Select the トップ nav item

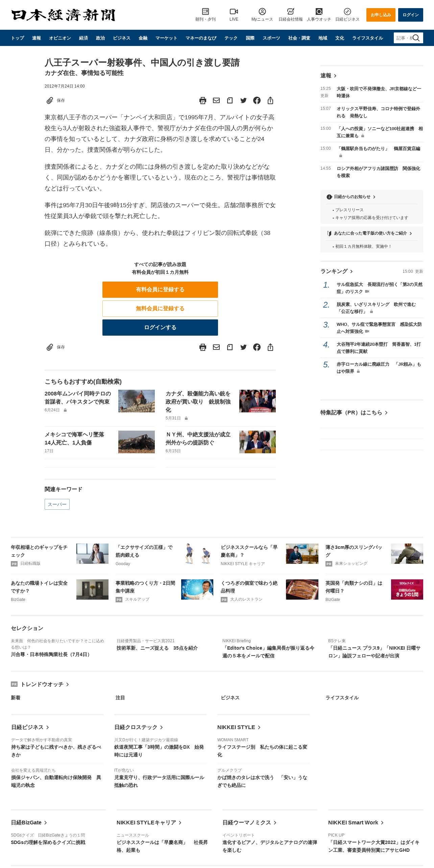click(x=18, y=38)
